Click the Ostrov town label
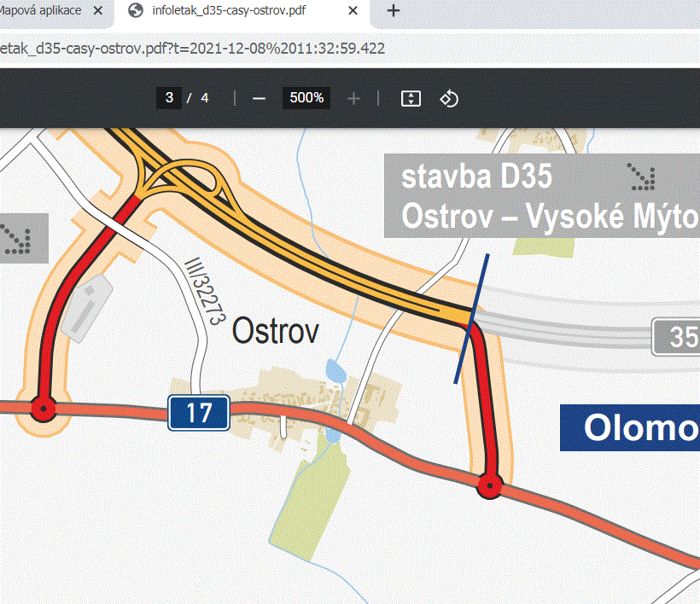This screenshot has width=700, height=604. [275, 332]
